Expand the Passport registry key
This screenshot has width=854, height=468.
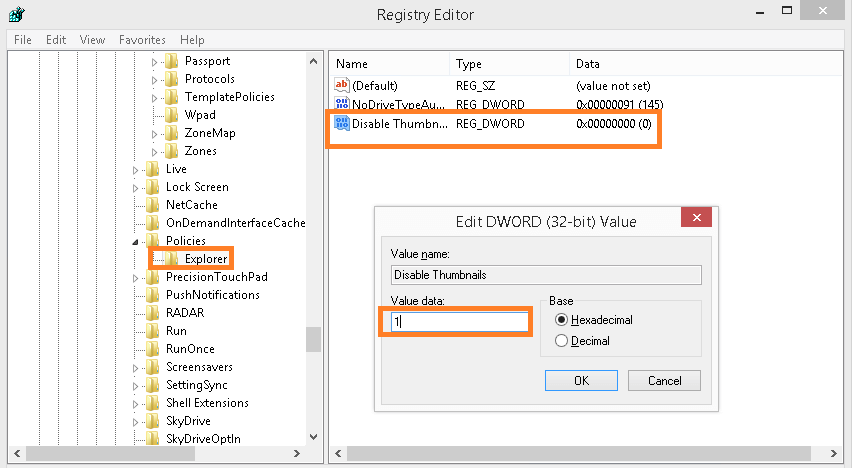pos(155,62)
